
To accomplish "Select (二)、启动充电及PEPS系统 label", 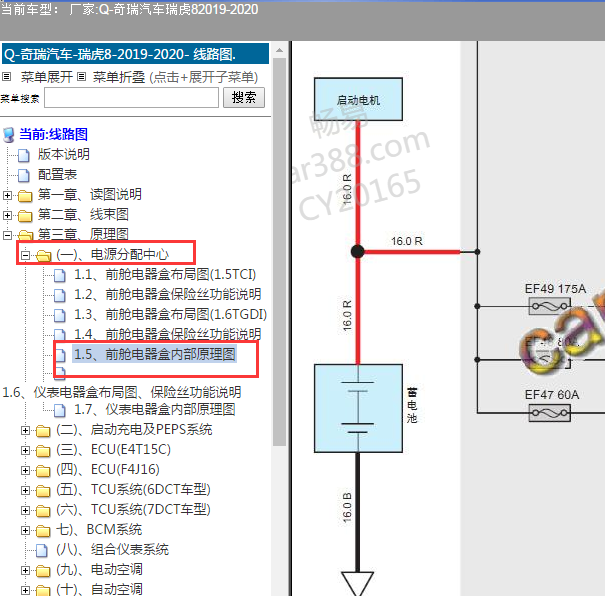I will point(134,429).
